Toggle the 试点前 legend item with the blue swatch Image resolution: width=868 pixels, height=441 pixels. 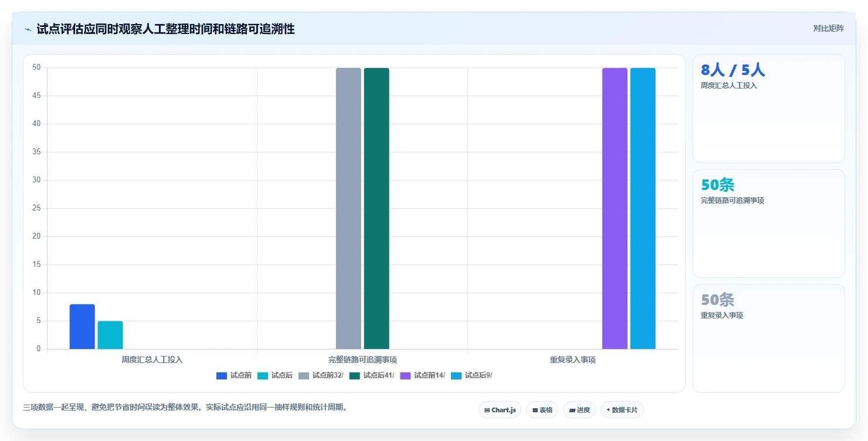click(x=234, y=375)
